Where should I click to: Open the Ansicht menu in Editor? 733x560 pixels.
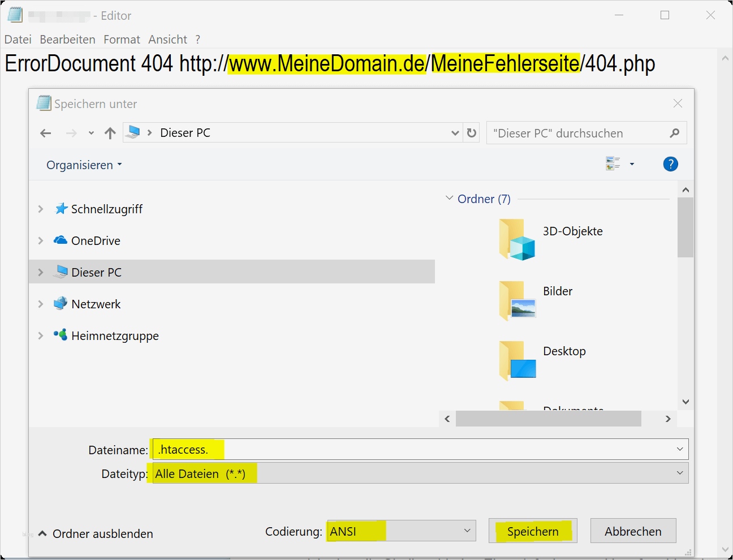point(167,40)
